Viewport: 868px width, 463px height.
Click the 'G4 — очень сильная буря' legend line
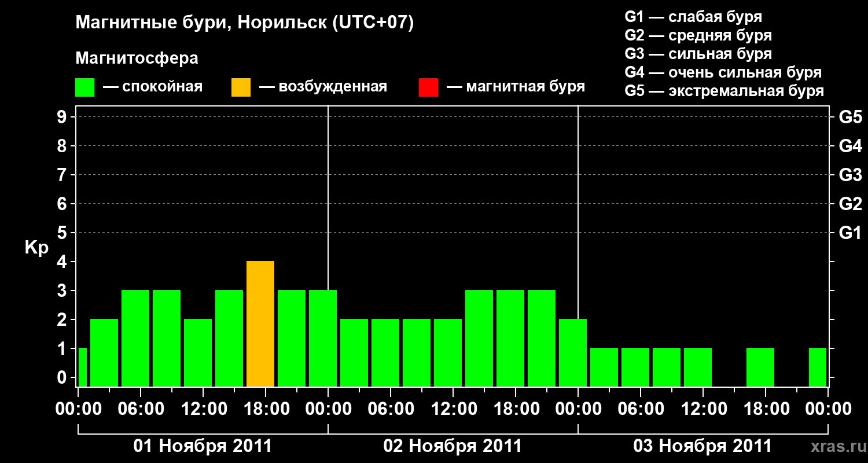(723, 72)
